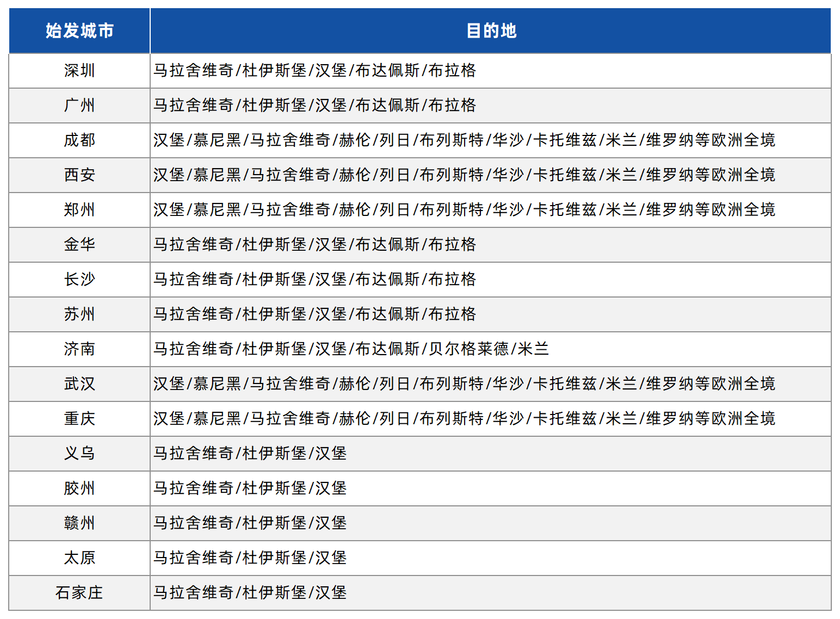Click the 目的地 column header
Viewport: 840px width, 619px height.
click(491, 30)
